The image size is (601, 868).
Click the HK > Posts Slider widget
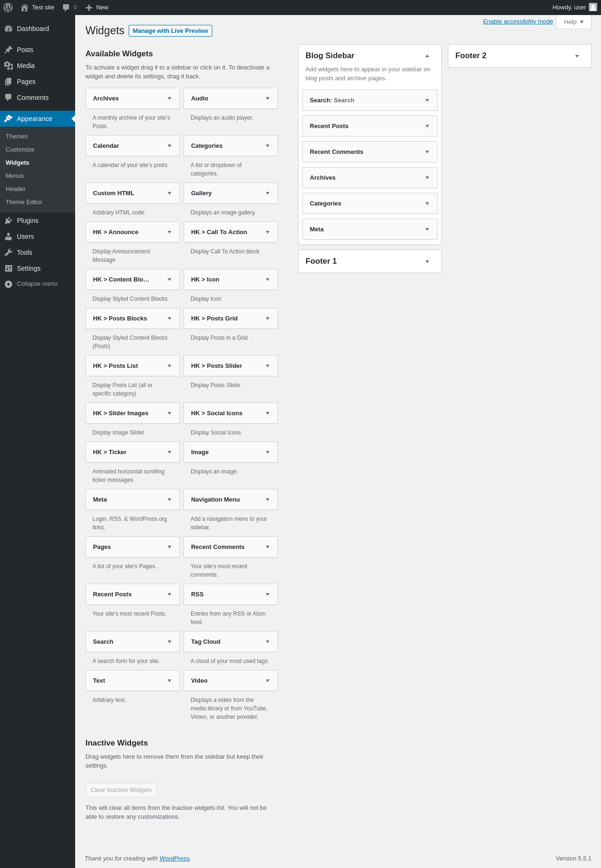(x=231, y=366)
